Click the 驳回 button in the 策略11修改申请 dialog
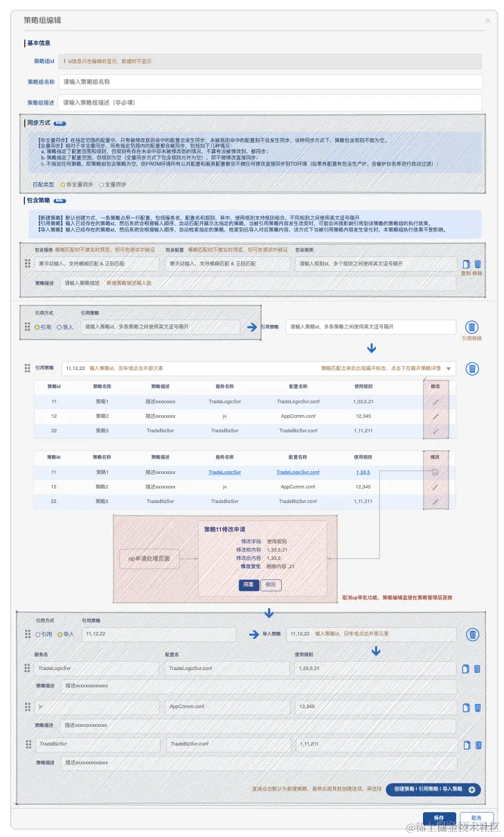The image size is (504, 837). (x=271, y=585)
